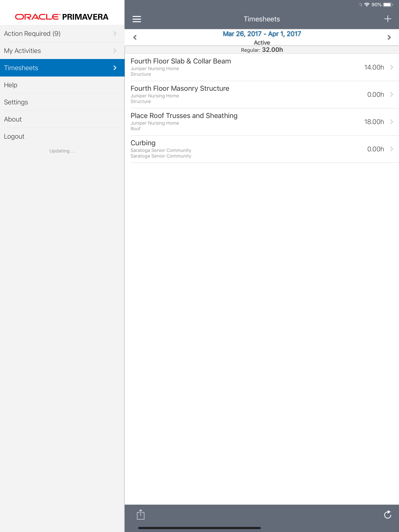399x532 pixels.
Task: Tap the Active status label
Action: pos(262,43)
